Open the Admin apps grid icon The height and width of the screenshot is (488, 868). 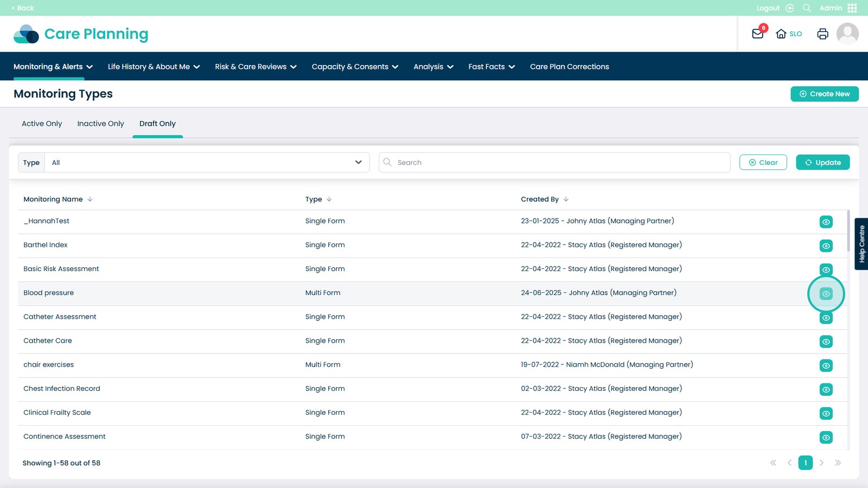[x=852, y=8]
